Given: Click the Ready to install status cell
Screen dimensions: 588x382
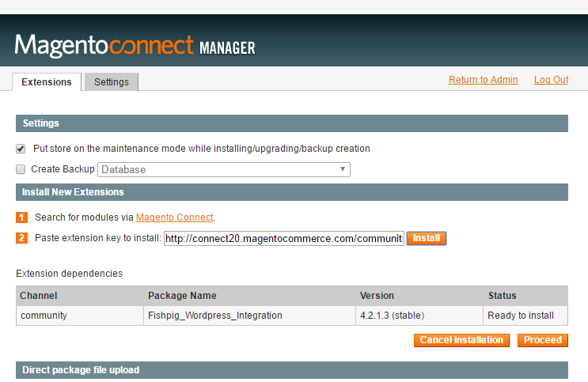Looking at the screenshot, I should pos(525,316).
